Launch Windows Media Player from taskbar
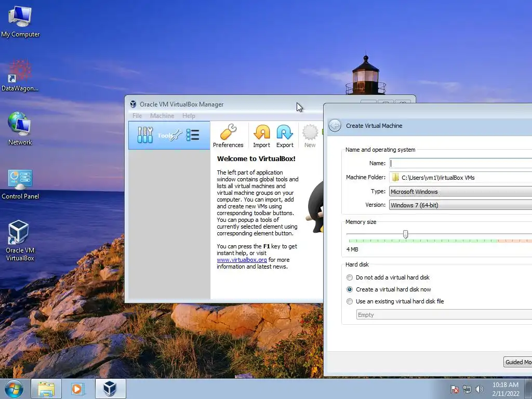Image resolution: width=532 pixels, height=399 pixels. click(77, 389)
